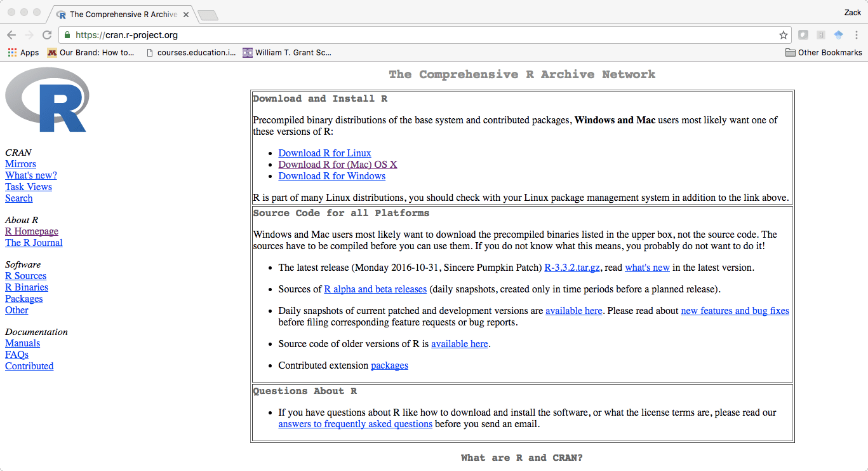Open the Search link in sidebar
868x471 pixels.
(19, 198)
